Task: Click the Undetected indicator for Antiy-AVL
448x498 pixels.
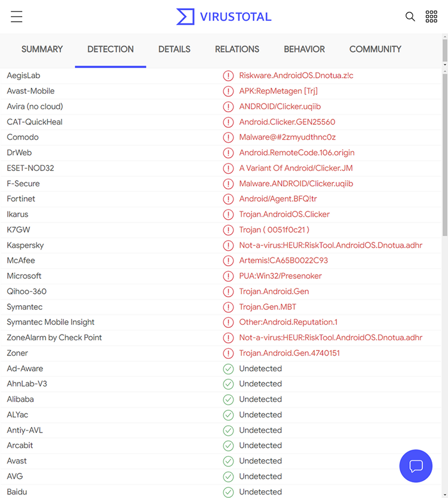Action: (260, 430)
